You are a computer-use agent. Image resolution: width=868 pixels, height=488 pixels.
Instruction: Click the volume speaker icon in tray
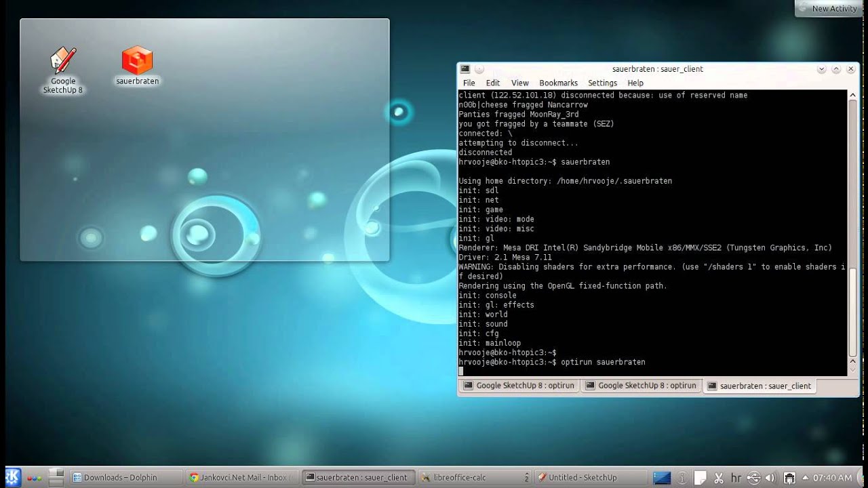[772, 477]
